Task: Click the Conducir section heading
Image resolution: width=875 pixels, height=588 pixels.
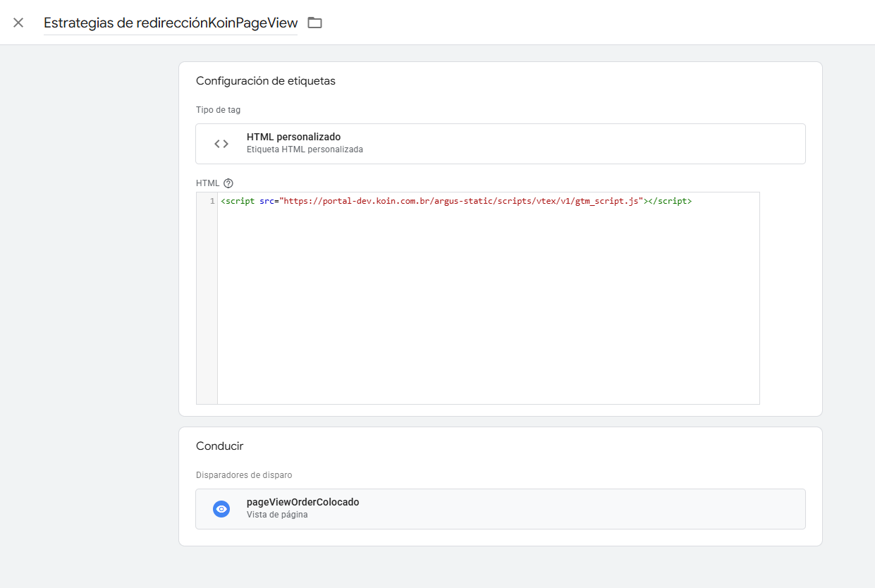Action: [220, 446]
